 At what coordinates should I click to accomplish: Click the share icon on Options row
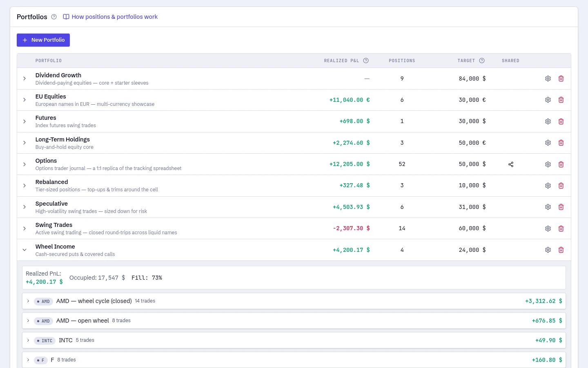[511, 164]
